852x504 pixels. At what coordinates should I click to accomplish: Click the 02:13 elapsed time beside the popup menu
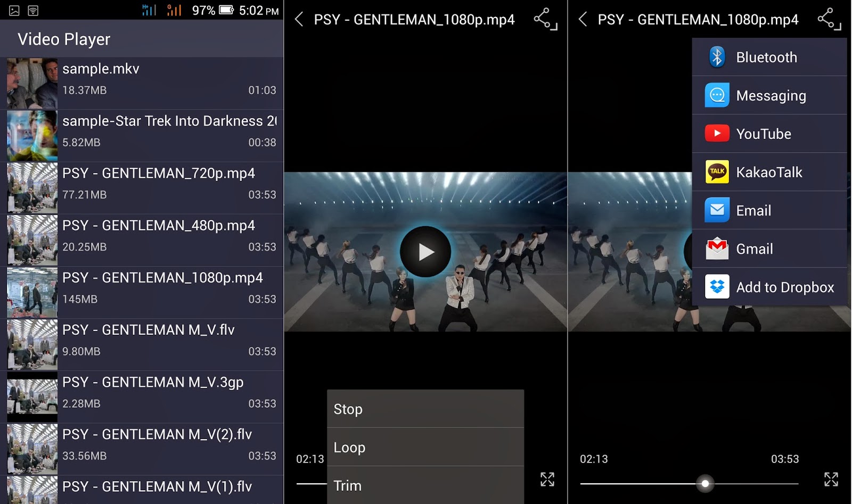click(x=310, y=459)
